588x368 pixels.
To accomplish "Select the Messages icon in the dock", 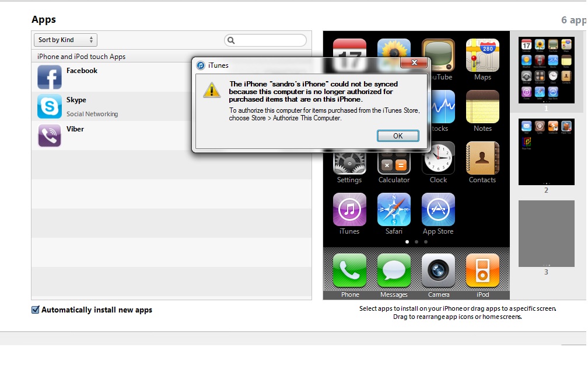I will pyautogui.click(x=394, y=270).
